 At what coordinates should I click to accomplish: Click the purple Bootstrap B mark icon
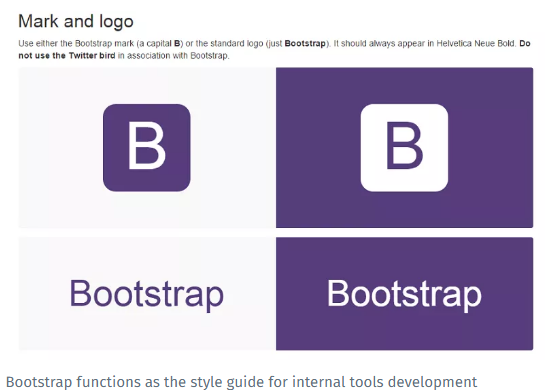(147, 147)
